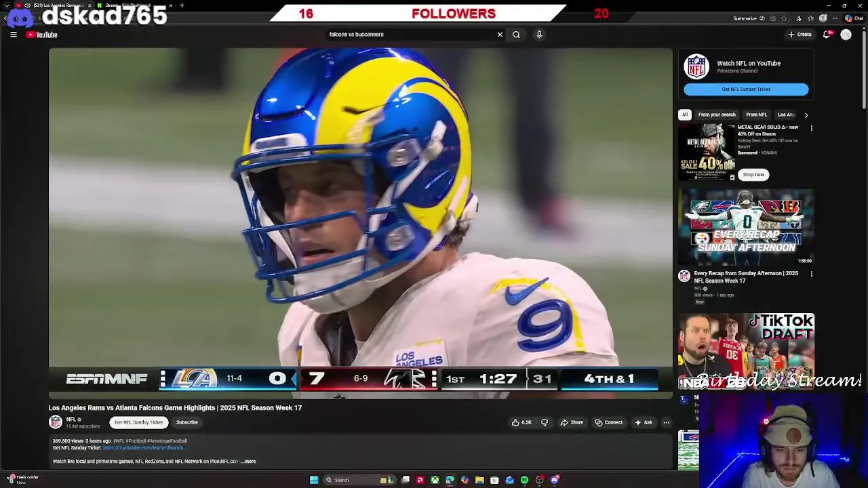Open the Windows Start menu
The width and height of the screenshot is (868, 488).
click(x=314, y=480)
